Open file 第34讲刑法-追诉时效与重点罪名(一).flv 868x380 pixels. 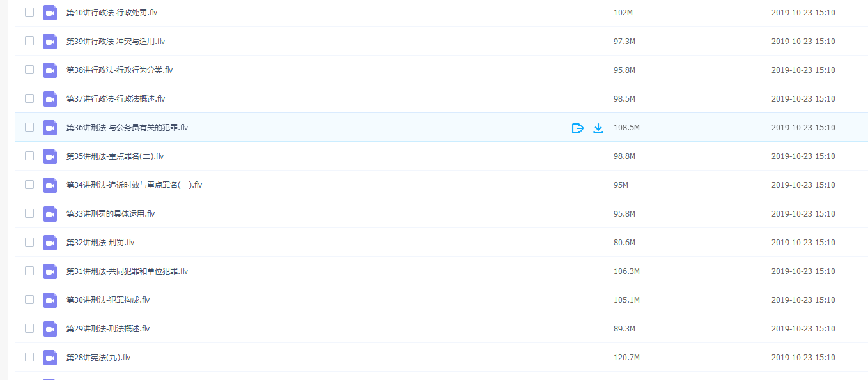coord(134,185)
